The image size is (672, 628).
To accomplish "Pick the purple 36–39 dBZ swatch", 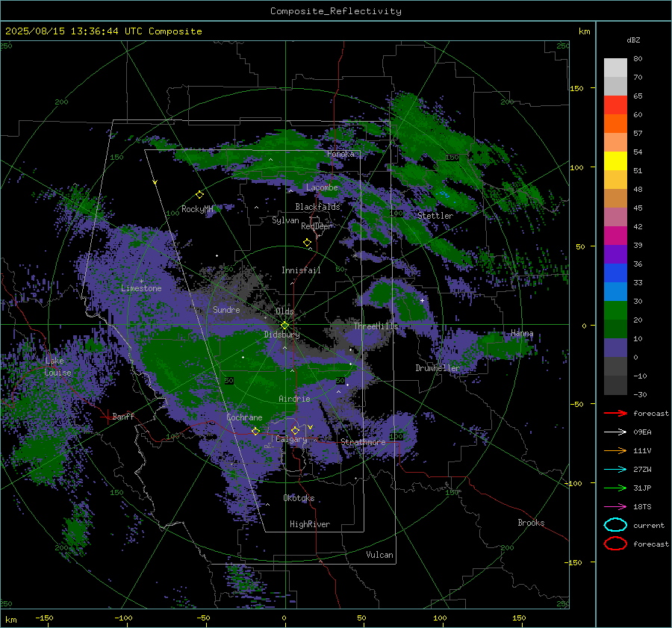I will [615, 254].
